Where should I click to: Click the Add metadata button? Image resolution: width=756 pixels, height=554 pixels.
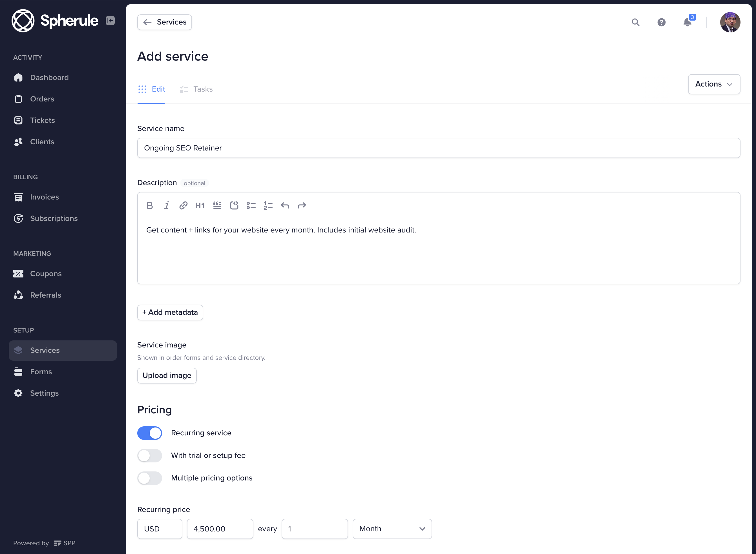[170, 312]
